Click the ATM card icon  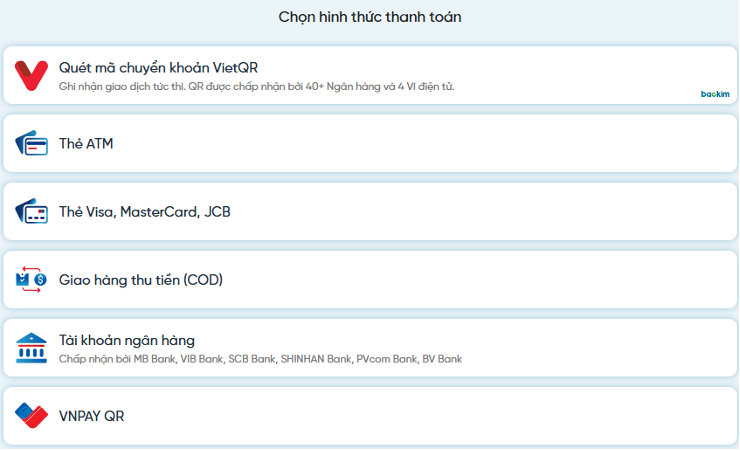tap(31, 143)
